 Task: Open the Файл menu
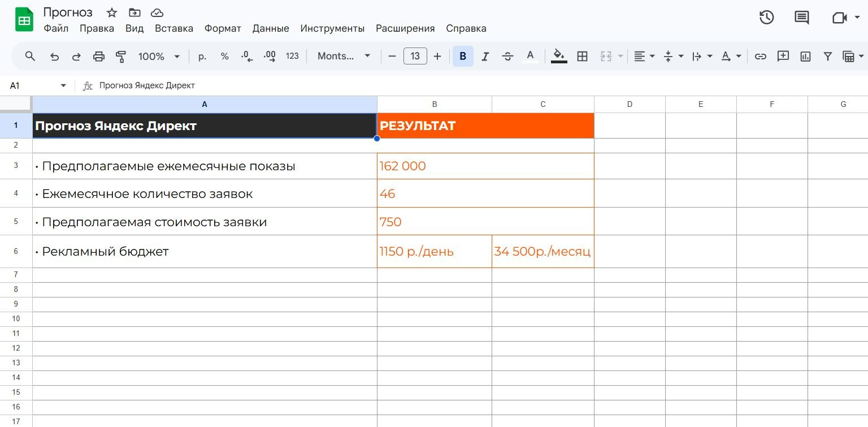pos(56,28)
